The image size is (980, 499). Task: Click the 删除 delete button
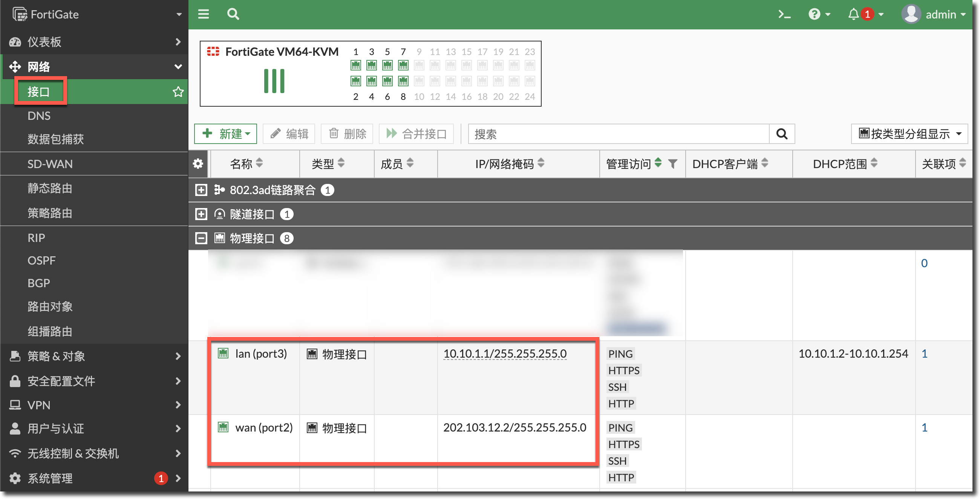[x=347, y=134]
